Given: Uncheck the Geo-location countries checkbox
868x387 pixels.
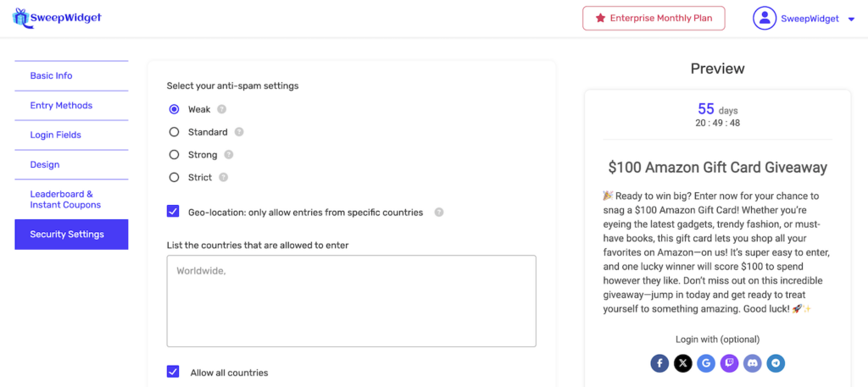Looking at the screenshot, I should (x=174, y=212).
